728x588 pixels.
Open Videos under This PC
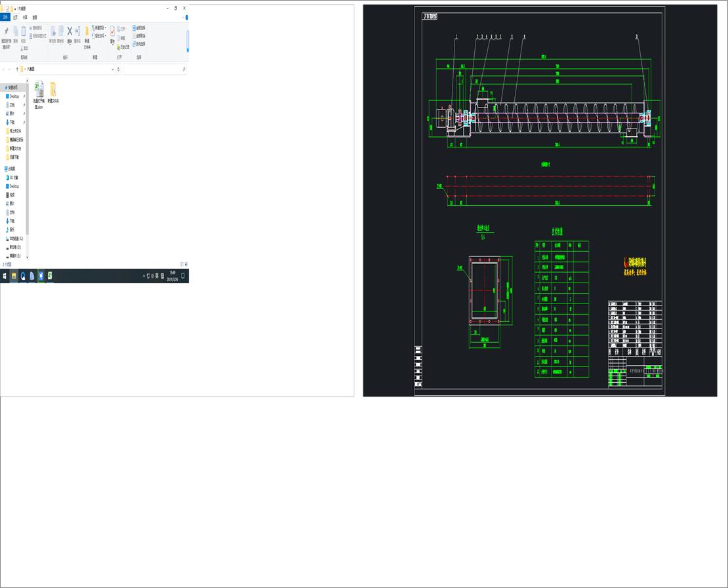click(12, 195)
